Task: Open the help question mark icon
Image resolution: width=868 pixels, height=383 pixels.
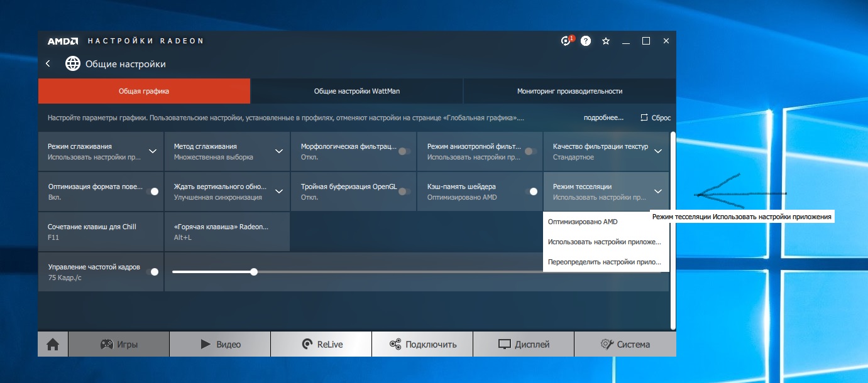Action: (586, 41)
